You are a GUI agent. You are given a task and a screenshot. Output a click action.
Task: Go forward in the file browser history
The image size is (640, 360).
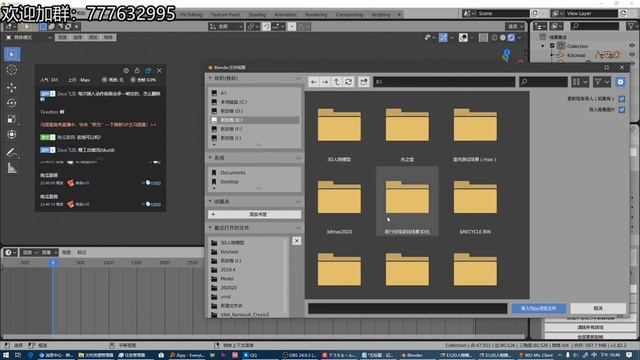point(325,82)
